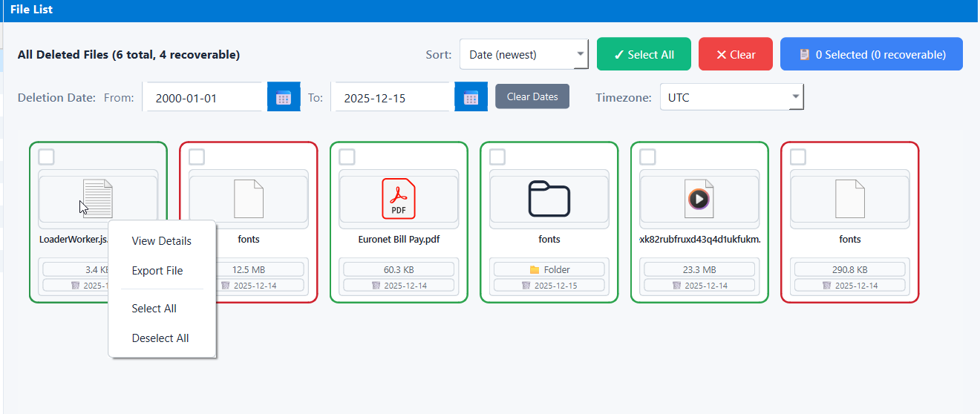Click trash icon on the 23.3 MB video card
Viewport: 980px width, 414px height.
676,286
